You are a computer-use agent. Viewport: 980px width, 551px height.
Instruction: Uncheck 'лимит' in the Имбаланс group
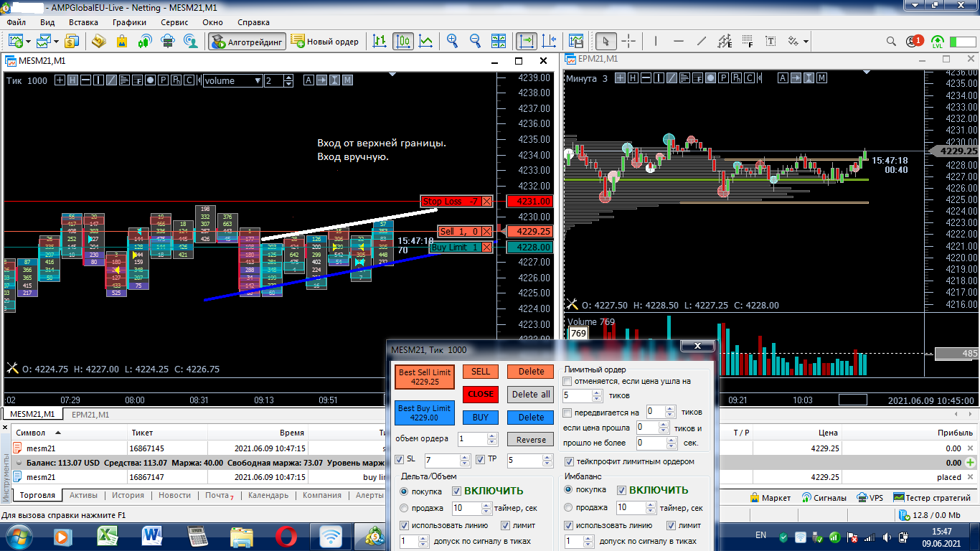click(x=672, y=525)
